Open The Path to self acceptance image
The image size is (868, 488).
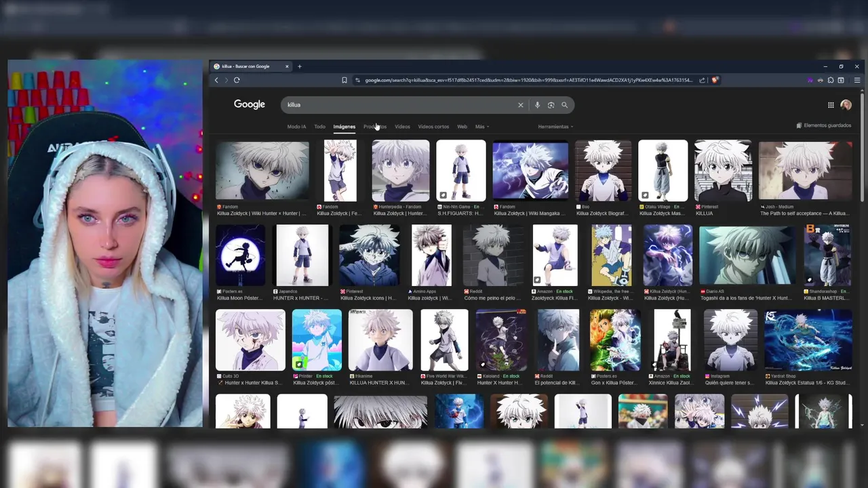(x=806, y=171)
